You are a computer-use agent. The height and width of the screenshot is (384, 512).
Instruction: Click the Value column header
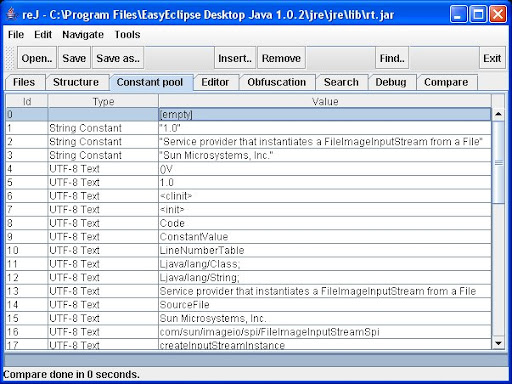click(x=325, y=101)
